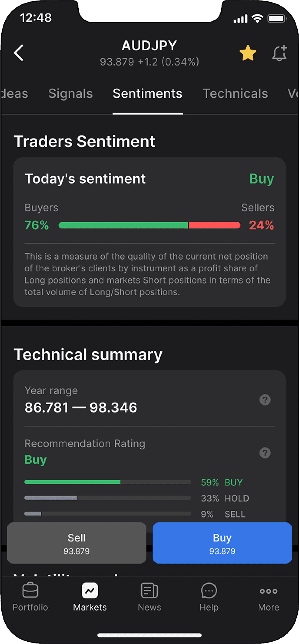Open the Help chat bubble icon
This screenshot has height=644, width=299.
209,591
